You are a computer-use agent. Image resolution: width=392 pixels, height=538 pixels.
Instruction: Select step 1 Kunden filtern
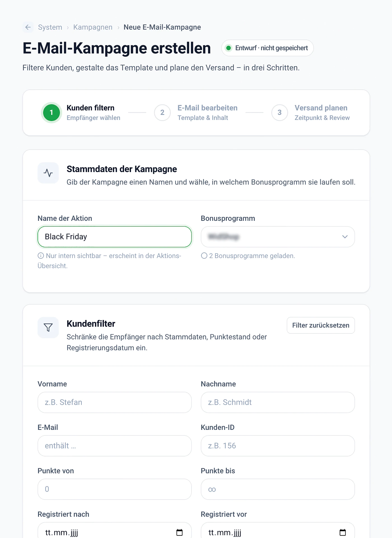pos(81,113)
